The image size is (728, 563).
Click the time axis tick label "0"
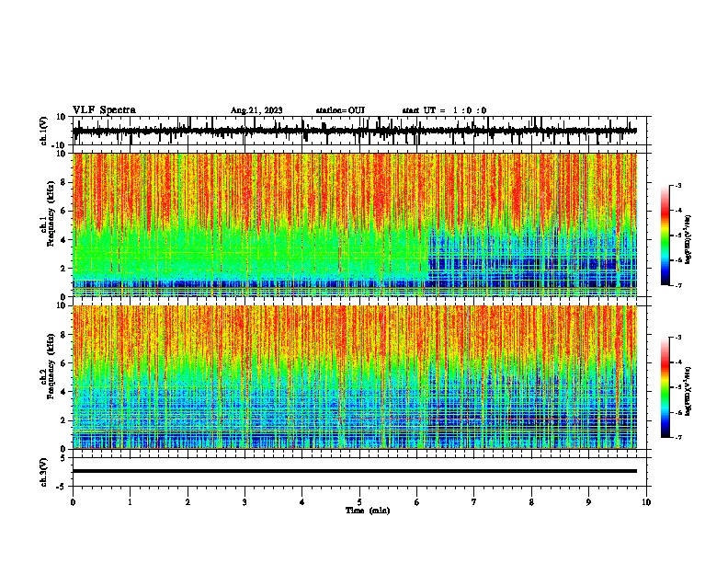pyautogui.click(x=73, y=502)
